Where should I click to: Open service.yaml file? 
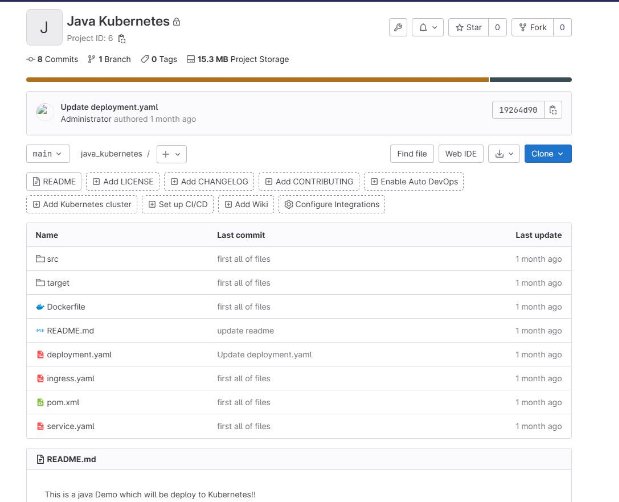[70, 427]
